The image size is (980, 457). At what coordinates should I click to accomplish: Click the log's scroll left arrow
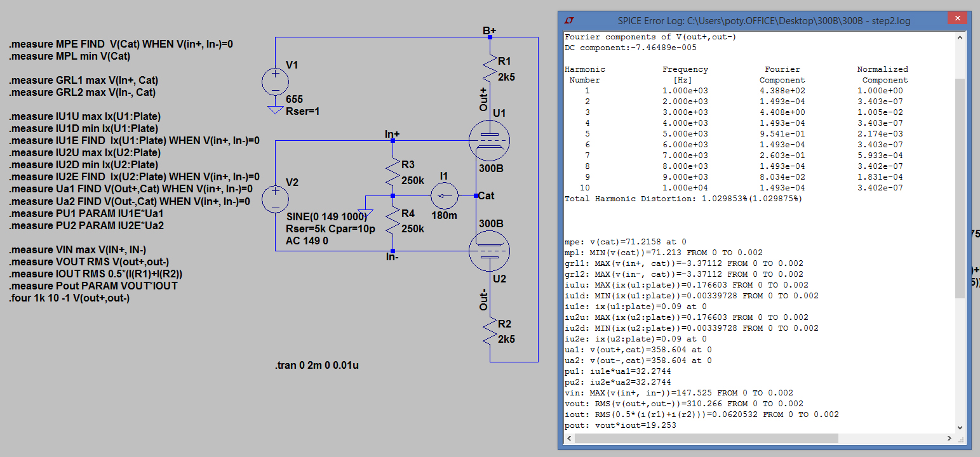(x=569, y=439)
